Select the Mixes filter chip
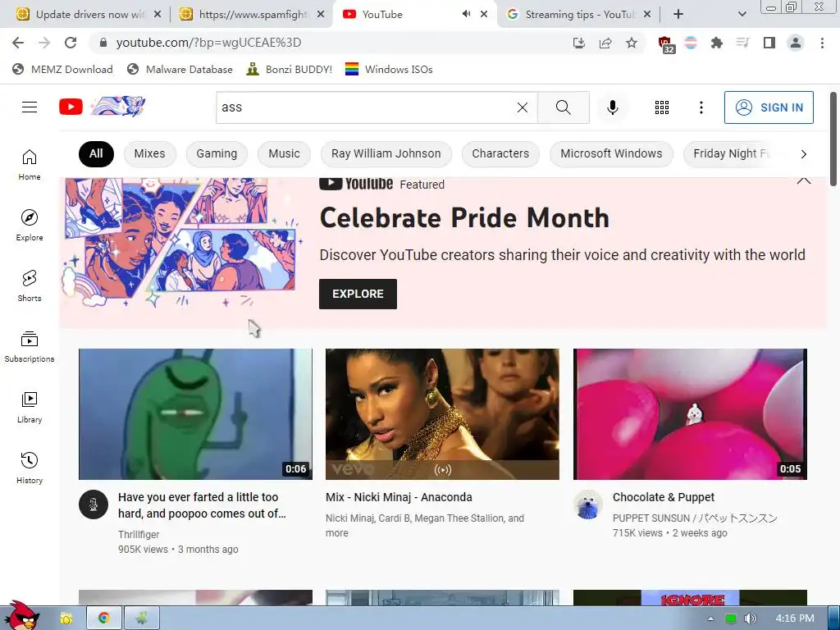 pyautogui.click(x=149, y=153)
